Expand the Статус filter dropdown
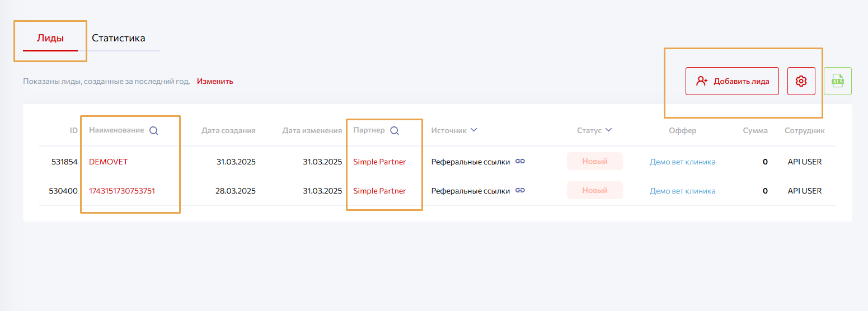The height and width of the screenshot is (311, 868). click(x=608, y=130)
